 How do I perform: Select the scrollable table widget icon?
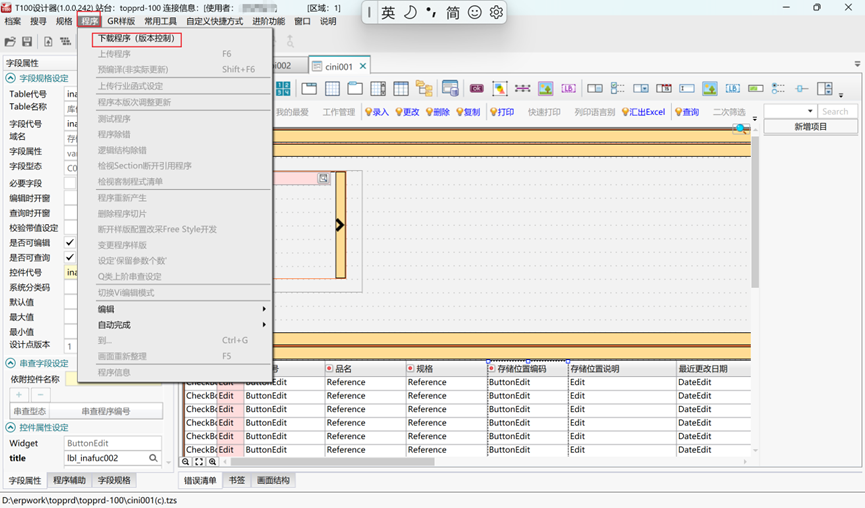click(x=378, y=88)
